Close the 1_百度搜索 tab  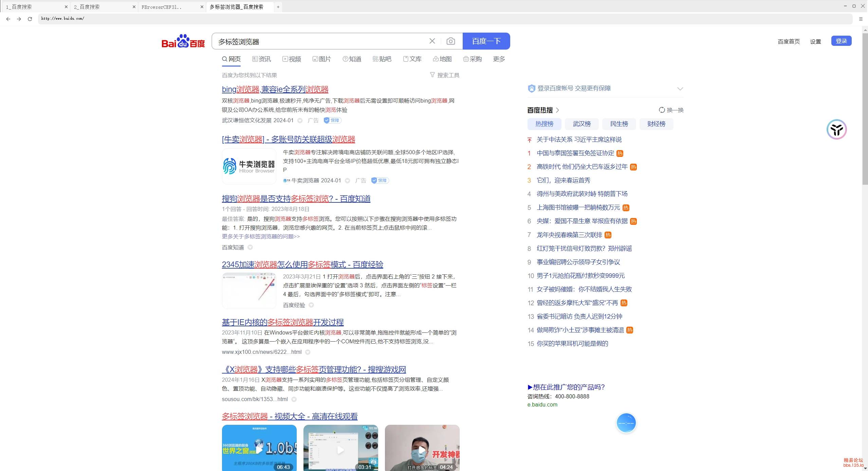[x=66, y=7]
